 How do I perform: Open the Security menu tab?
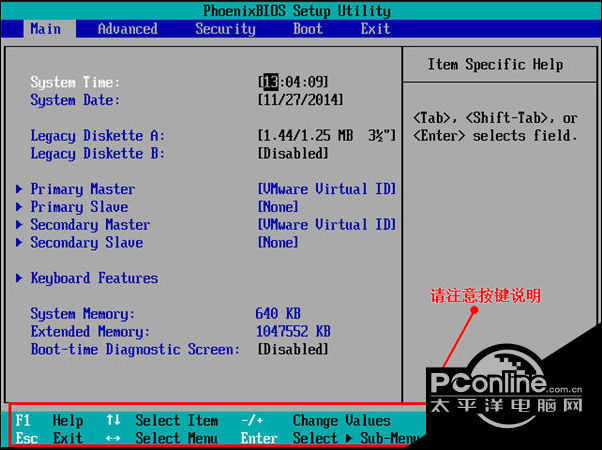(225, 29)
